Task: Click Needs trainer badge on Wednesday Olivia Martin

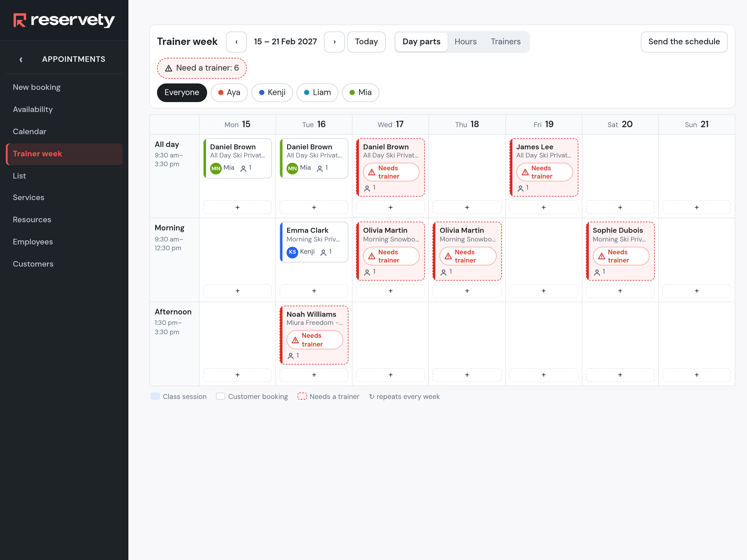Action: click(391, 256)
